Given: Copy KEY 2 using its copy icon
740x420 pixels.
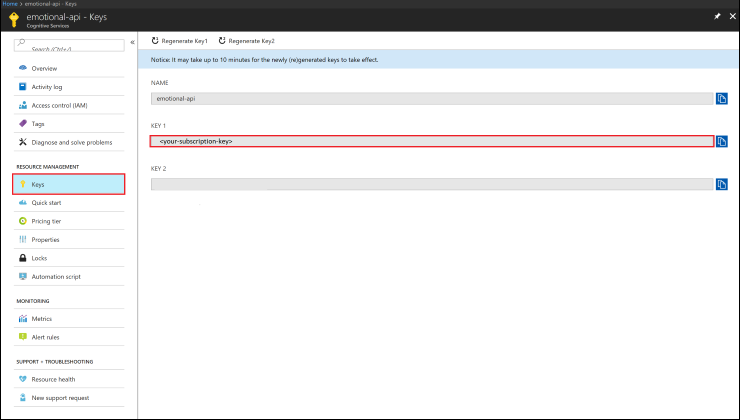Looking at the screenshot, I should point(722,184).
